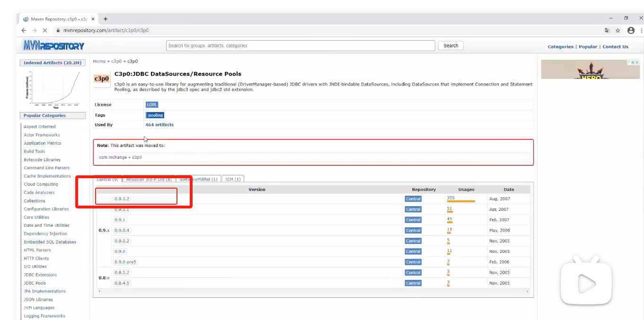Viewport: 644px width, 320px height.
Task: Open version 0.9.1.1
Action: tap(122, 209)
